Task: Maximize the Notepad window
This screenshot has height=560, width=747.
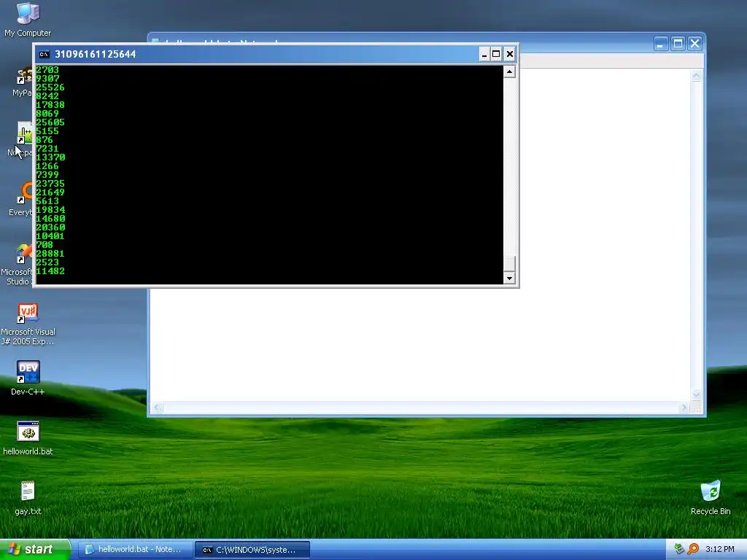Action: coord(678,44)
